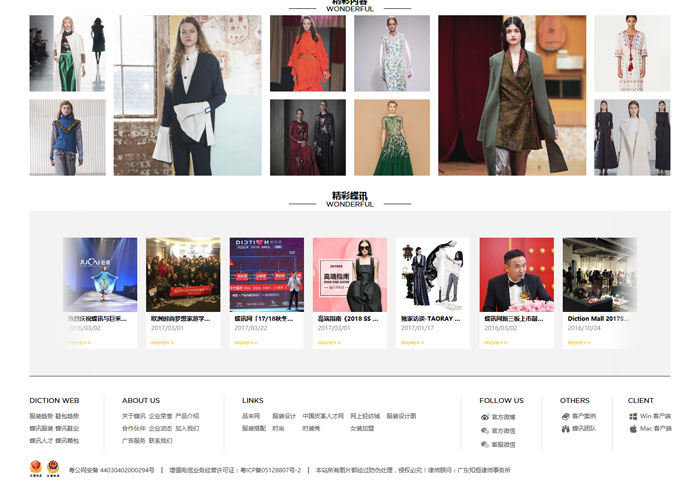Image resolution: width=700 pixels, height=494 pixels.
Task: Click the 服装趋势 link under Diction Web
Action: coord(41,416)
